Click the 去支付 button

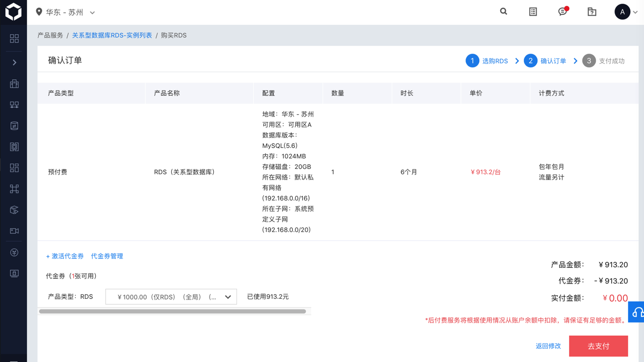[599, 346]
